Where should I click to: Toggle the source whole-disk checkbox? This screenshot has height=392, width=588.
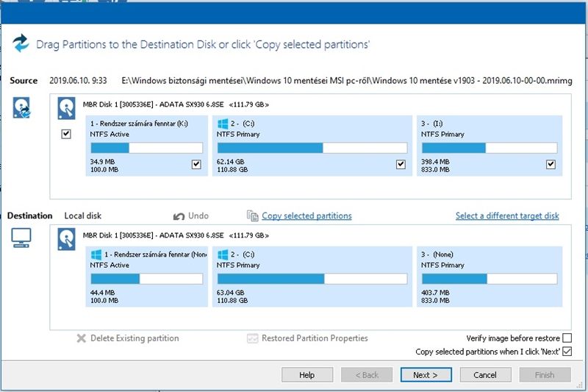(x=67, y=135)
